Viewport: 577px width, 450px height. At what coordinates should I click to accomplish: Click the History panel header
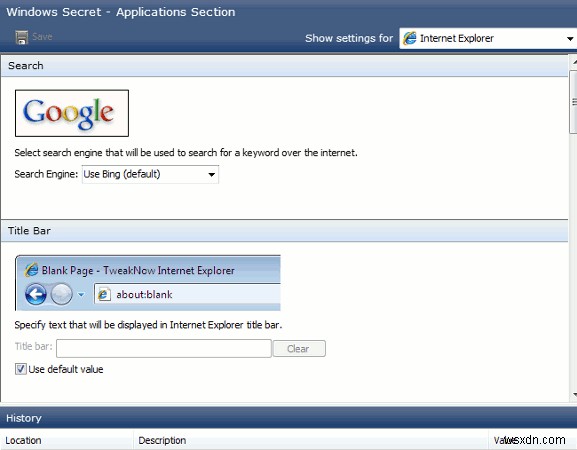tap(288, 418)
